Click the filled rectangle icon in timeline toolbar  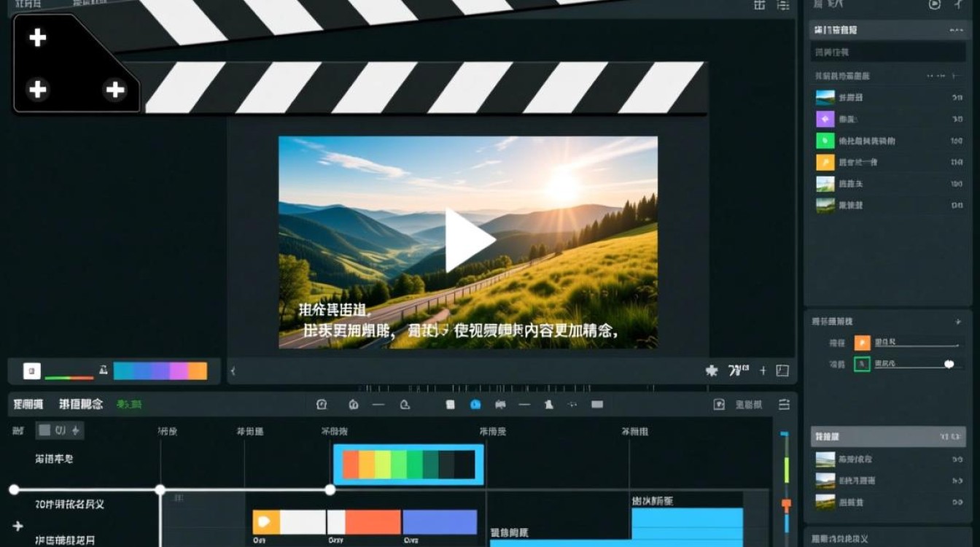(x=597, y=404)
